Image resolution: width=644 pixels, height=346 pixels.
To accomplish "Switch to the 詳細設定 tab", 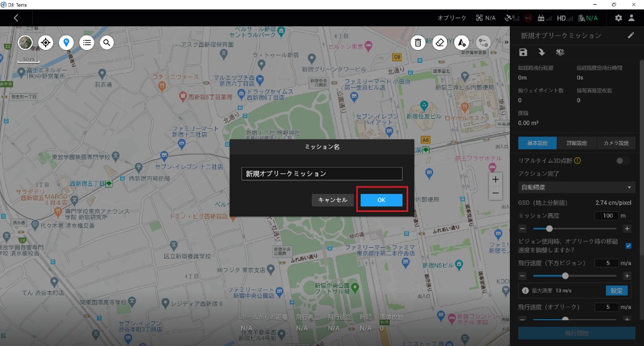I will (x=576, y=143).
